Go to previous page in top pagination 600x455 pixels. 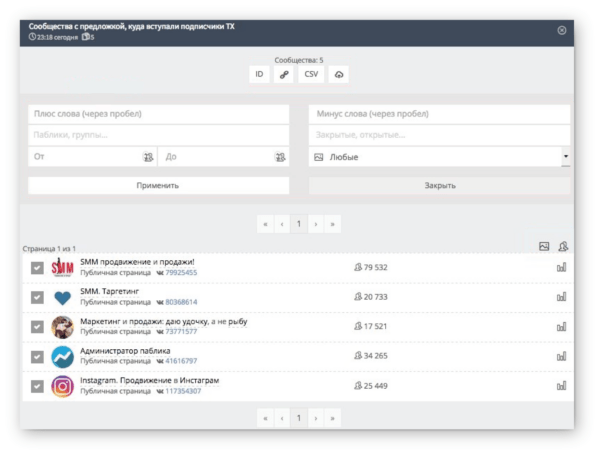282,224
